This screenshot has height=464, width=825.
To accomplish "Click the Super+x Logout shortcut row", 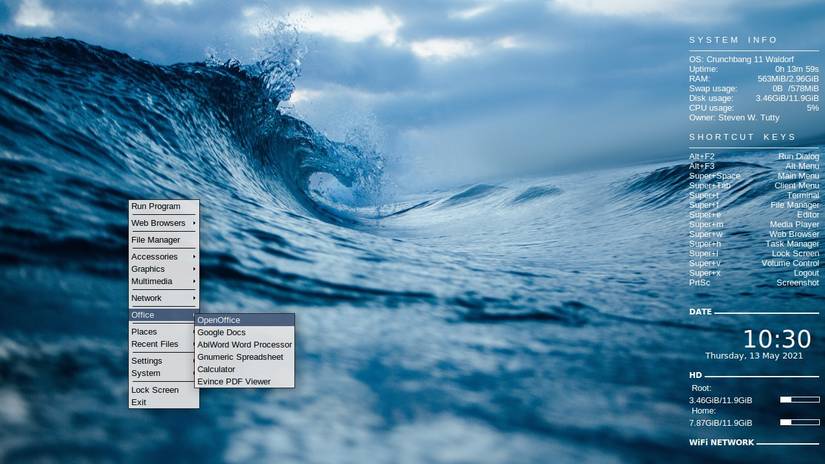I will coord(754,273).
